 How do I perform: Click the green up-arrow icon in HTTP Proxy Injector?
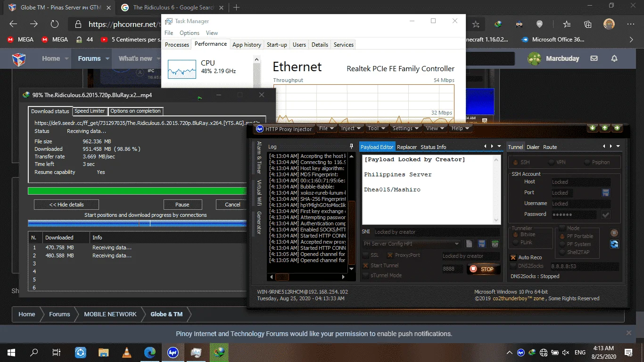(605, 128)
